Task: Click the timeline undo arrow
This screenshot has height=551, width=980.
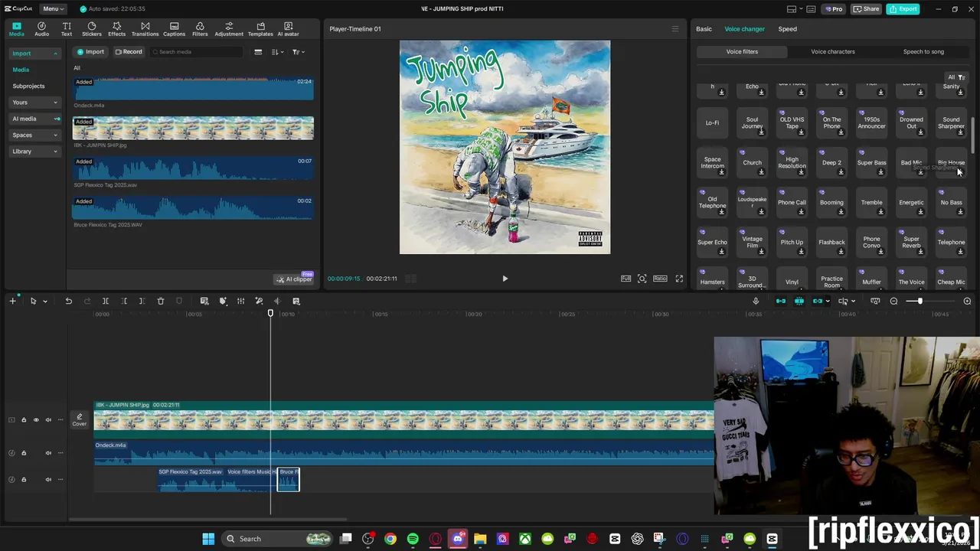Action: coord(68,301)
